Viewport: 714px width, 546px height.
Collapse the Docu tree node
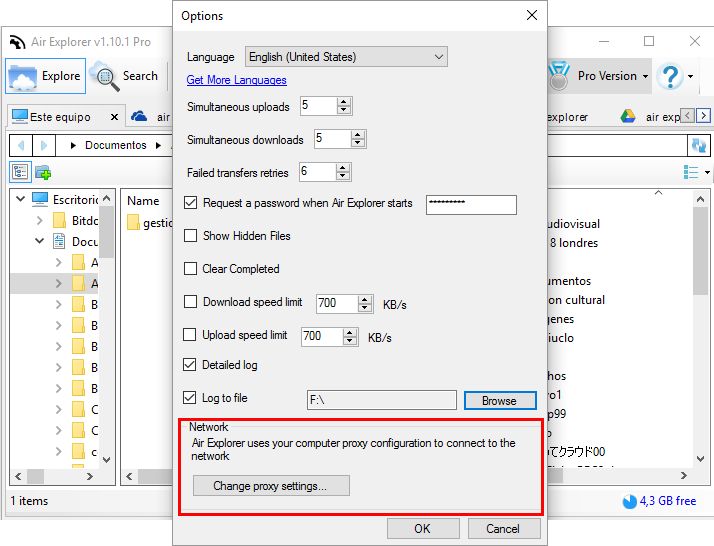[40, 241]
